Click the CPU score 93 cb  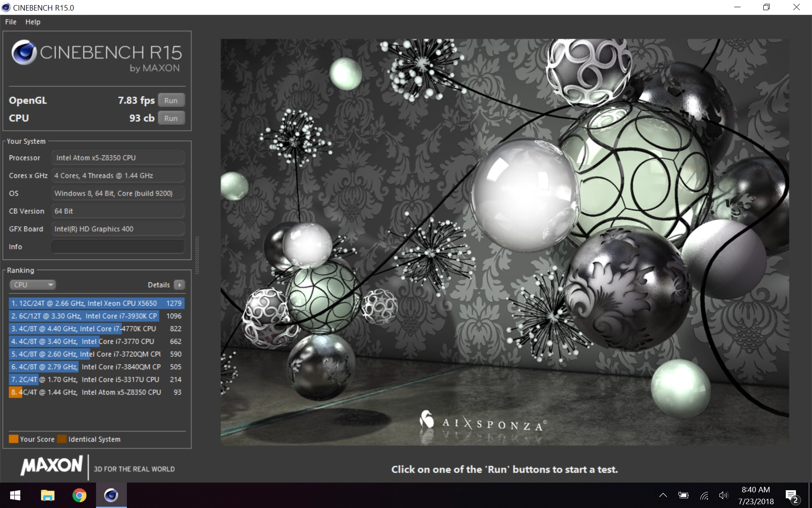142,118
